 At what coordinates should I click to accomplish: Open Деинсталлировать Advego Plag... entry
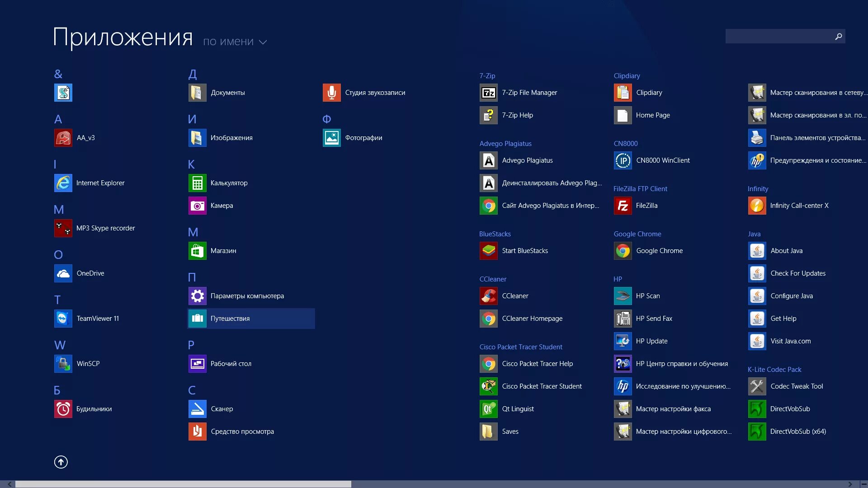(x=541, y=183)
